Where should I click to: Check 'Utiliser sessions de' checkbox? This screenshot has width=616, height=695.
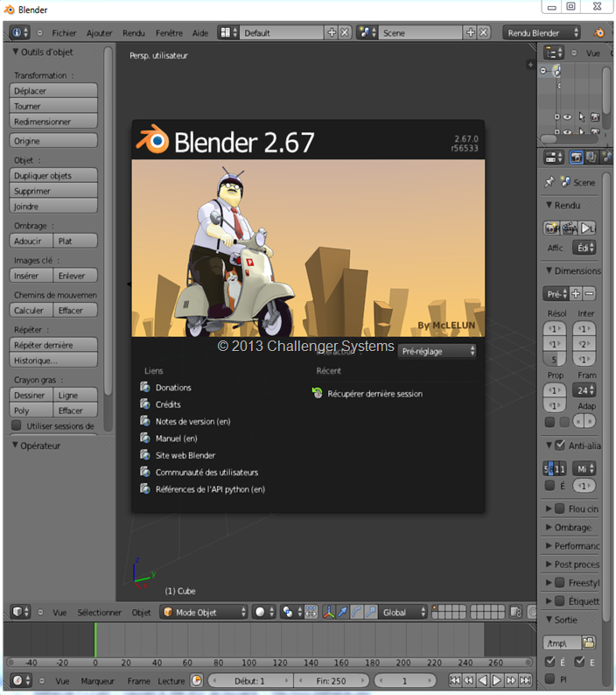click(x=17, y=425)
